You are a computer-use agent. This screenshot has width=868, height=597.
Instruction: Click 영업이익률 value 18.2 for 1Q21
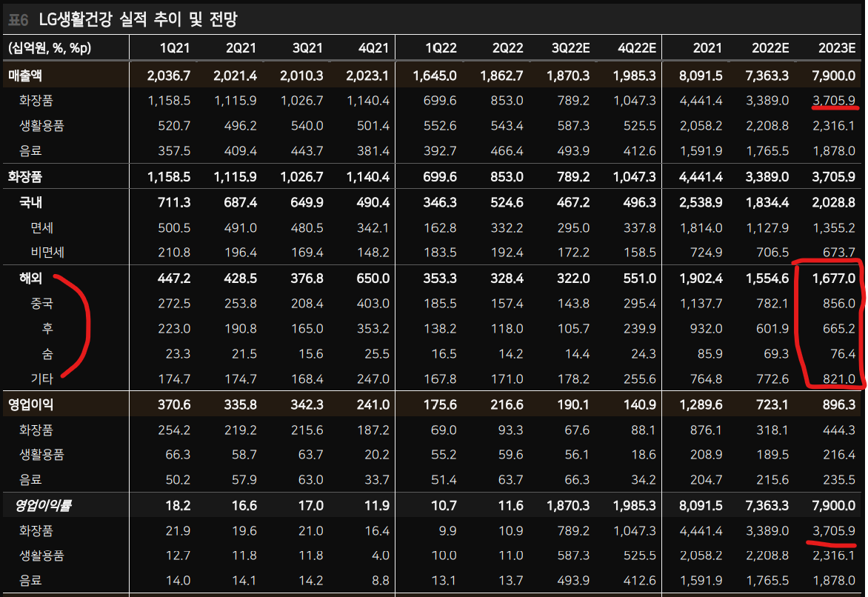coord(178,506)
